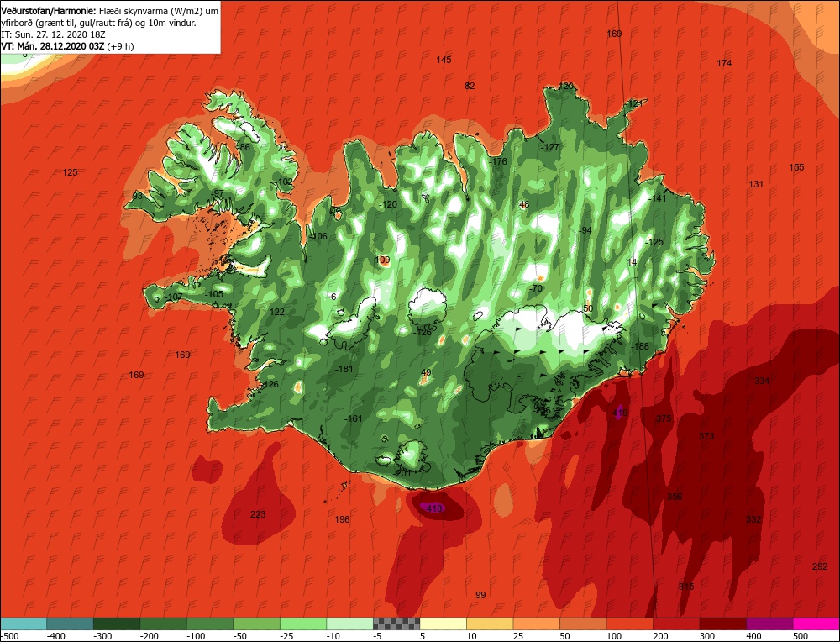This screenshot has height=642, width=840.
Task: Click the value -94 in northeast Iceland
Action: 585,230
